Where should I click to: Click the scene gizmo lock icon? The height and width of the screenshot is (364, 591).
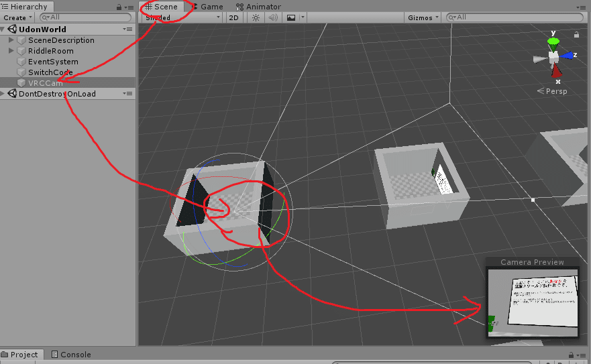click(x=576, y=35)
